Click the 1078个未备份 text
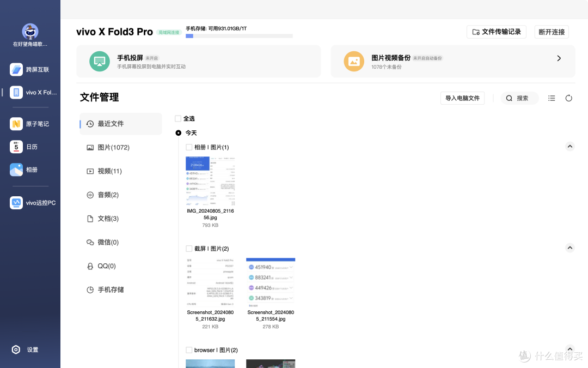The width and height of the screenshot is (588, 368). pyautogui.click(x=387, y=67)
